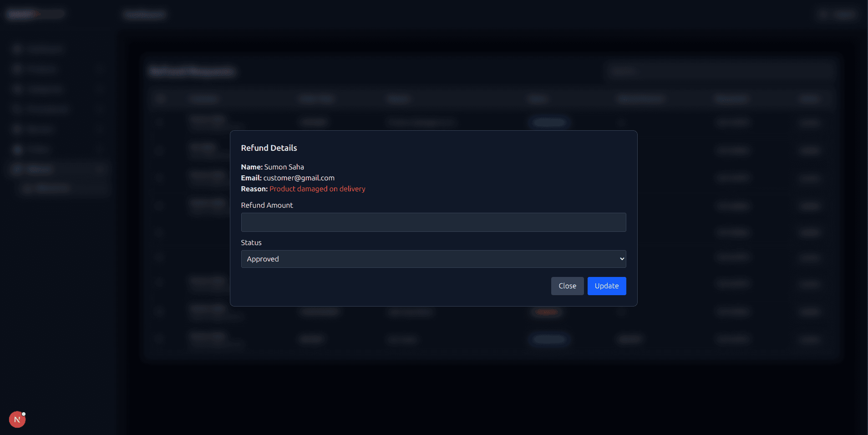Open the red N dev tools icon
Screen dimensions: 868x435
point(17,420)
